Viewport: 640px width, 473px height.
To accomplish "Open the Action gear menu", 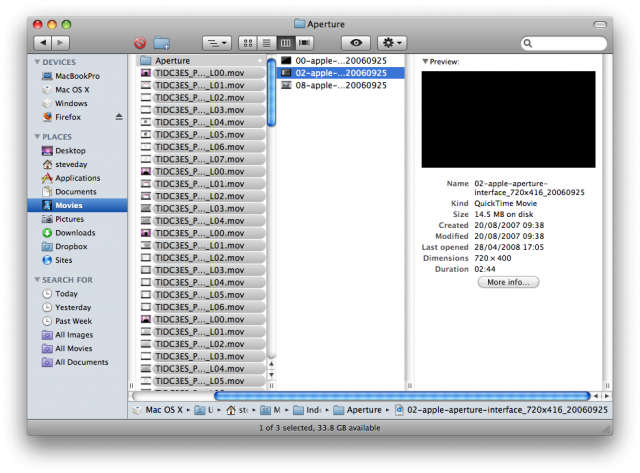I will click(392, 43).
